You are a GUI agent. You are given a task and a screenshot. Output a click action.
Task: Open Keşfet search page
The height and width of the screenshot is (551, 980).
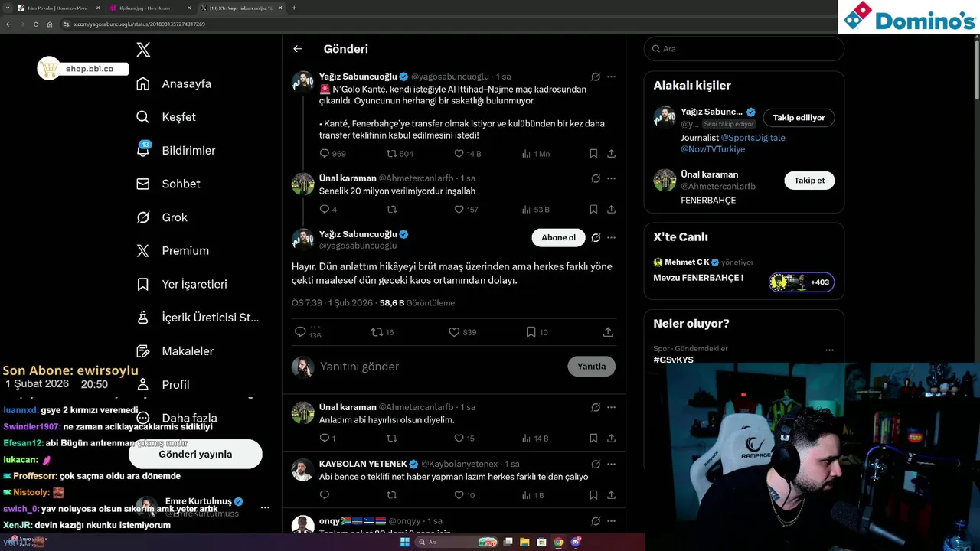(166, 117)
